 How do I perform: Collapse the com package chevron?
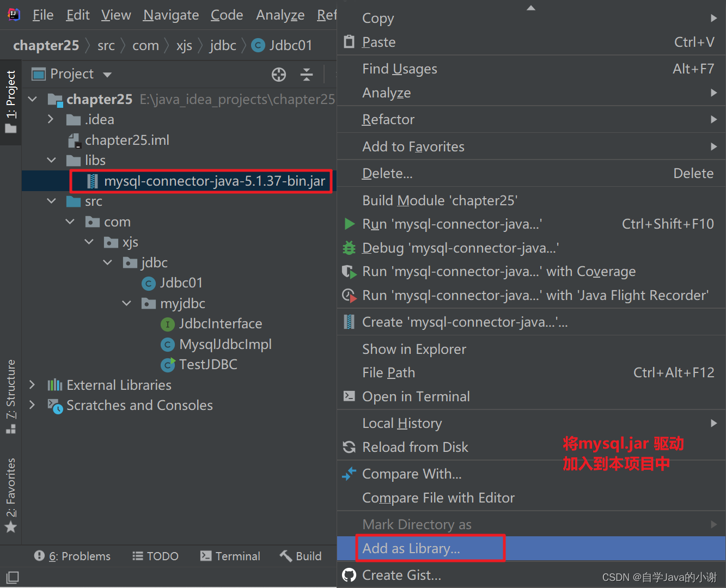[x=70, y=222]
